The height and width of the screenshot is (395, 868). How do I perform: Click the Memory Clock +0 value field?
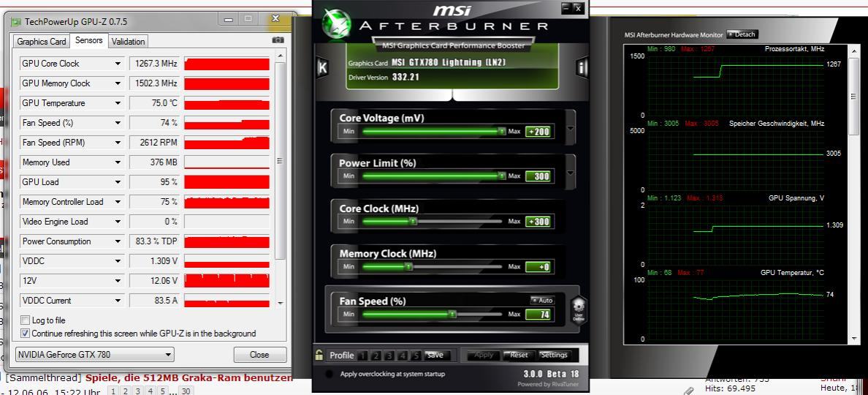[538, 267]
